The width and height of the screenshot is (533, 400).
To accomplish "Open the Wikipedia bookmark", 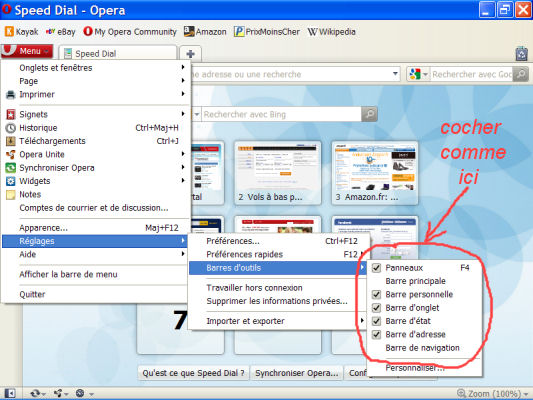I will pos(331,32).
